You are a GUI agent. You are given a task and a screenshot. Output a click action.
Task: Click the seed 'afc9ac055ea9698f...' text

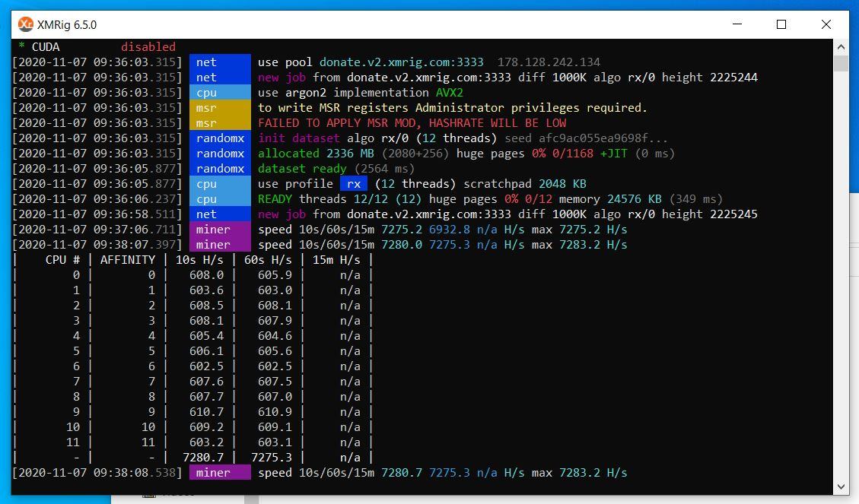click(x=603, y=138)
